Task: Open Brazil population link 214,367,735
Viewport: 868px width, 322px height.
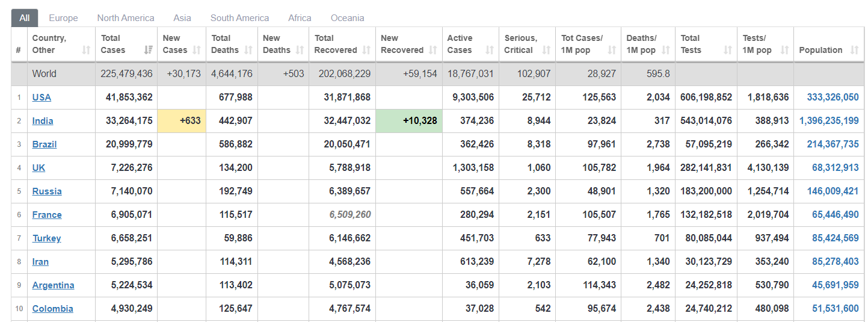Action: click(833, 144)
